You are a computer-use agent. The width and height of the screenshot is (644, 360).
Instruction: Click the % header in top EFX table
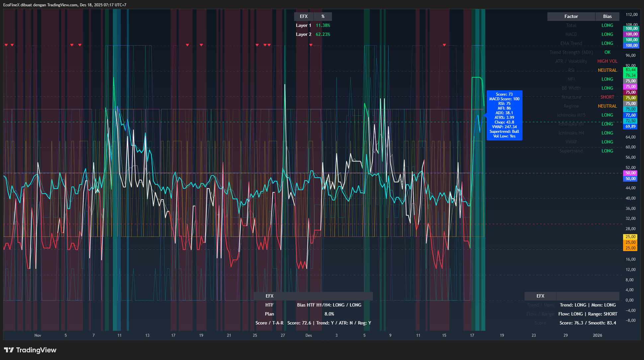(323, 16)
